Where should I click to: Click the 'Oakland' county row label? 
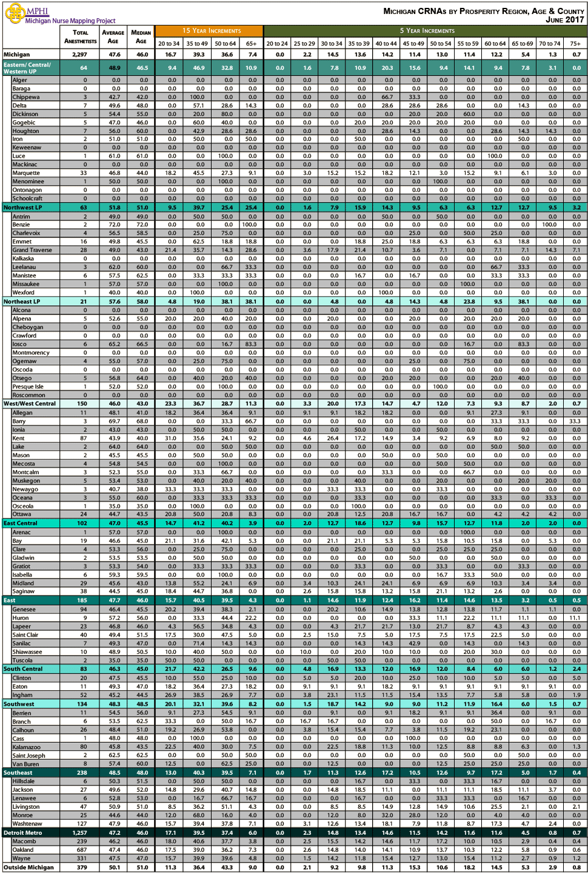[x=24, y=850]
